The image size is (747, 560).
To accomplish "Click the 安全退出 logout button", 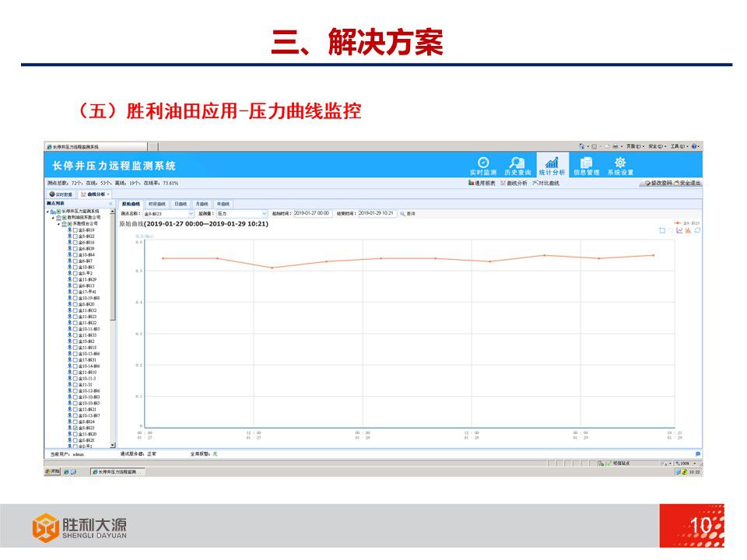I will point(687,183).
